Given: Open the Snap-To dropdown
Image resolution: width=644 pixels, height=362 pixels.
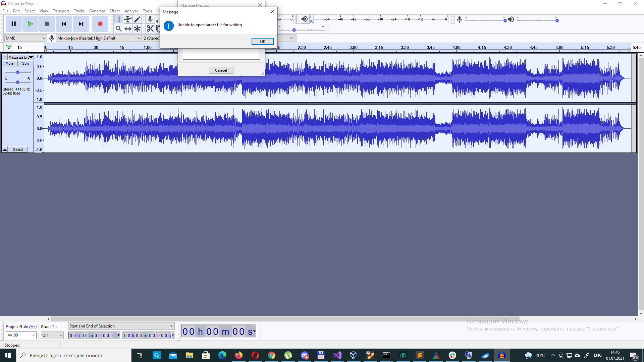Looking at the screenshot, I should (x=52, y=335).
